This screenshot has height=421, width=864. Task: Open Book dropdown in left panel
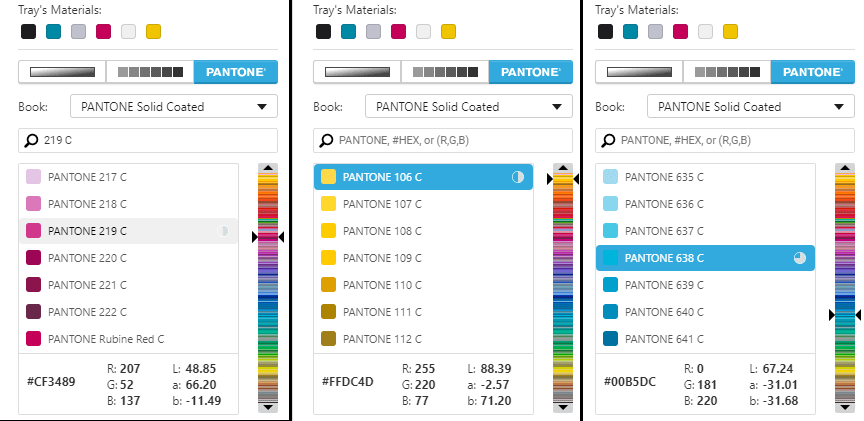pos(174,107)
